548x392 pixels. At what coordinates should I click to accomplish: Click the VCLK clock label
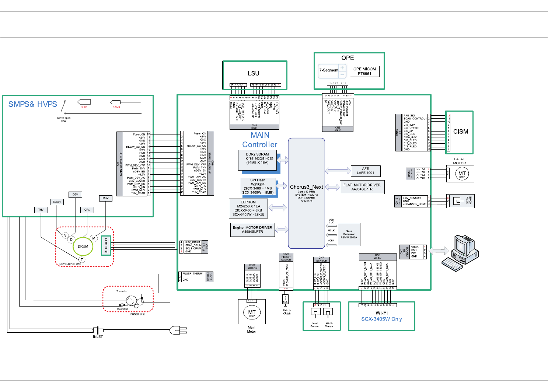point(331,241)
